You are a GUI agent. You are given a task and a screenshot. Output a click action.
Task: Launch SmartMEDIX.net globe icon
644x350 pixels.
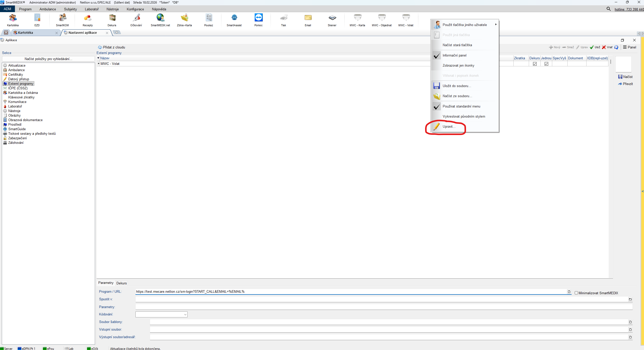[160, 18]
